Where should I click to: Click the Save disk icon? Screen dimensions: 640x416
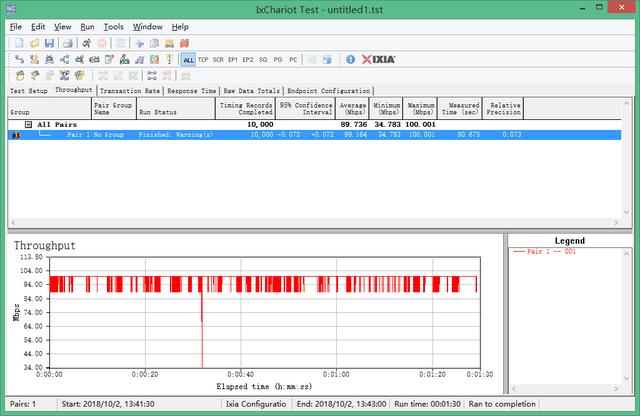point(49,43)
